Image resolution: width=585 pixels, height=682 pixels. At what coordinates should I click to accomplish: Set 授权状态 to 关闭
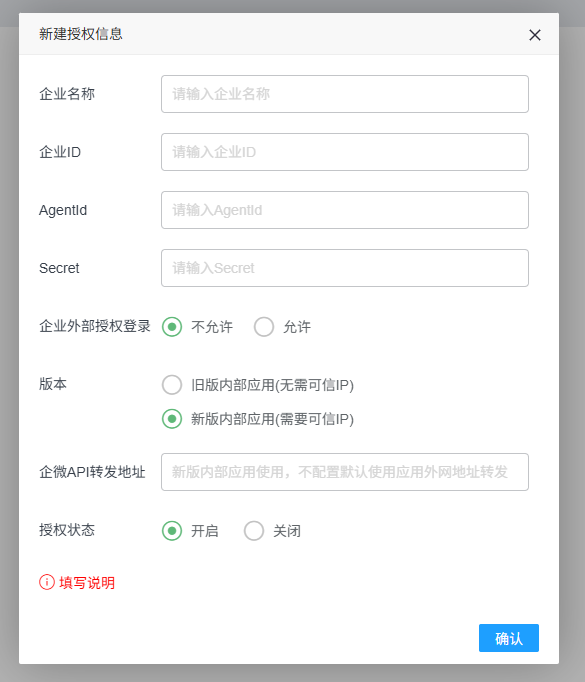(x=254, y=531)
